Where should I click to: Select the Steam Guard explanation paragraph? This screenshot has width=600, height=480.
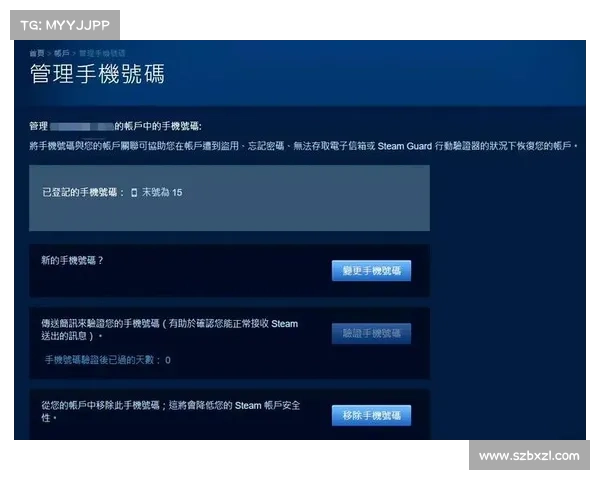(x=303, y=146)
